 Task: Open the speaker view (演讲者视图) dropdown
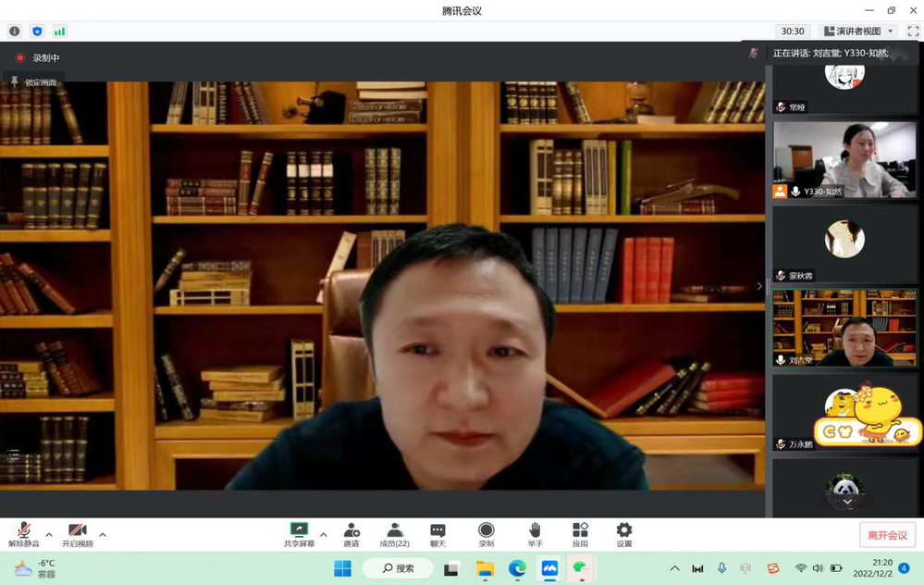[858, 31]
